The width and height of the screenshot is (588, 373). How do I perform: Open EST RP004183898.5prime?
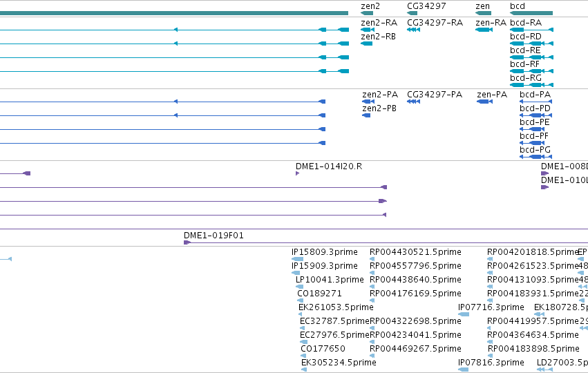(x=533, y=350)
